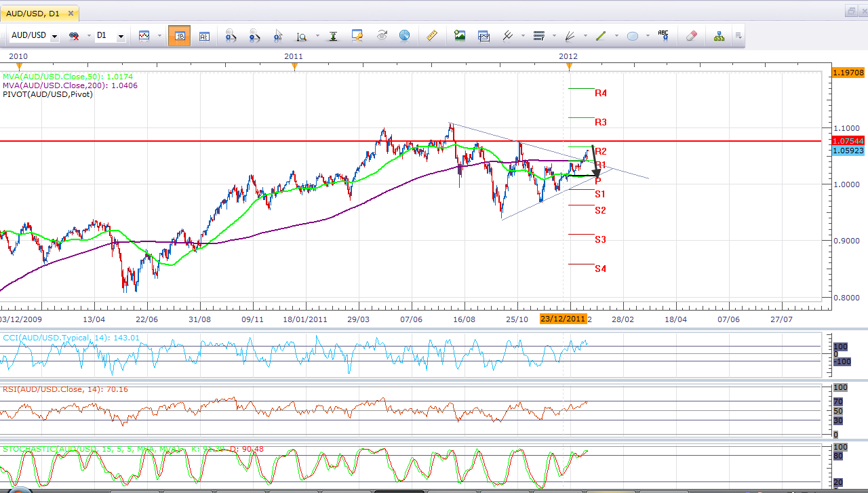The height and width of the screenshot is (493, 868).
Task: Click the S1 pivot level label
Action: pyautogui.click(x=600, y=194)
